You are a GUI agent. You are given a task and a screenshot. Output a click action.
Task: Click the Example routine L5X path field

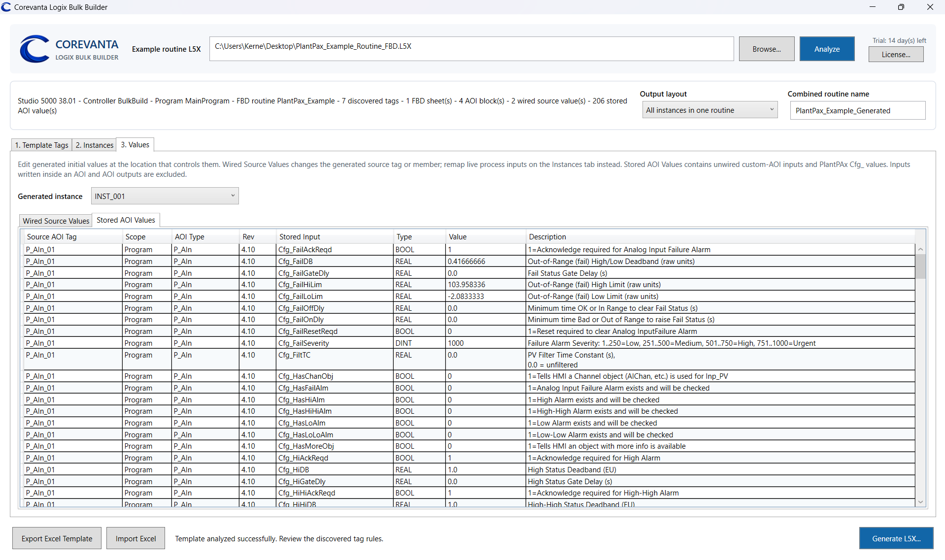(x=472, y=49)
